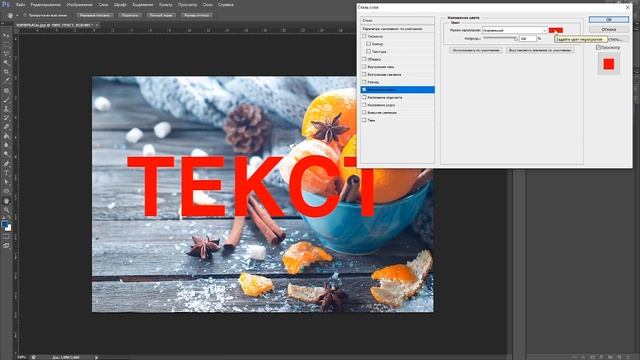Click Hand tool icon in options bar
Viewport: 640px width, 360px height.
10,15
